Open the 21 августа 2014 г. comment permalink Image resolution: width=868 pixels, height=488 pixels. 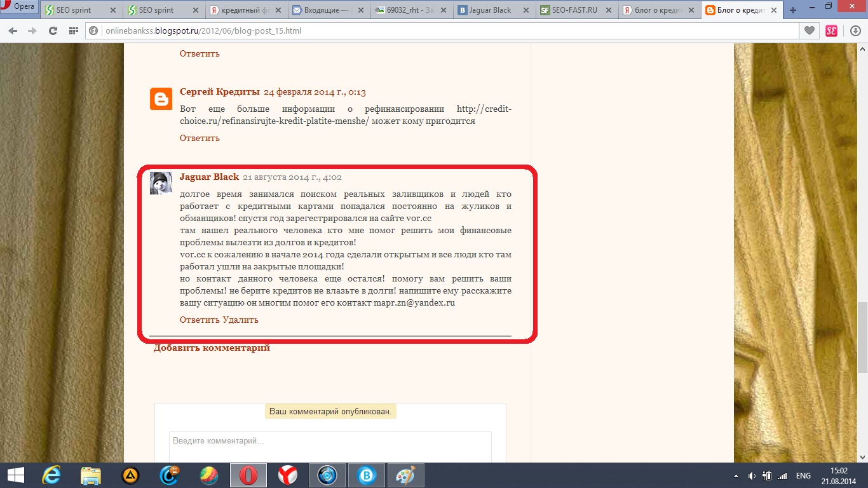tap(292, 177)
